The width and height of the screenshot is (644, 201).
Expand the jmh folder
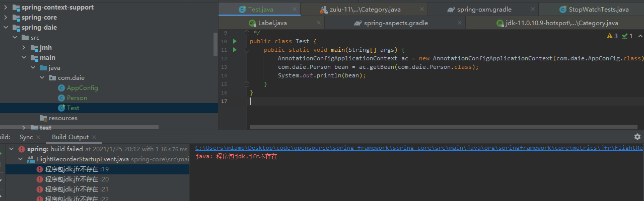click(x=23, y=48)
